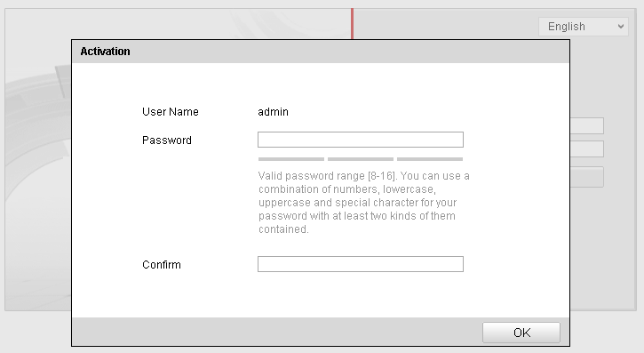The width and height of the screenshot is (644, 353).
Task: Click the valid password range hint text
Action: (364, 202)
